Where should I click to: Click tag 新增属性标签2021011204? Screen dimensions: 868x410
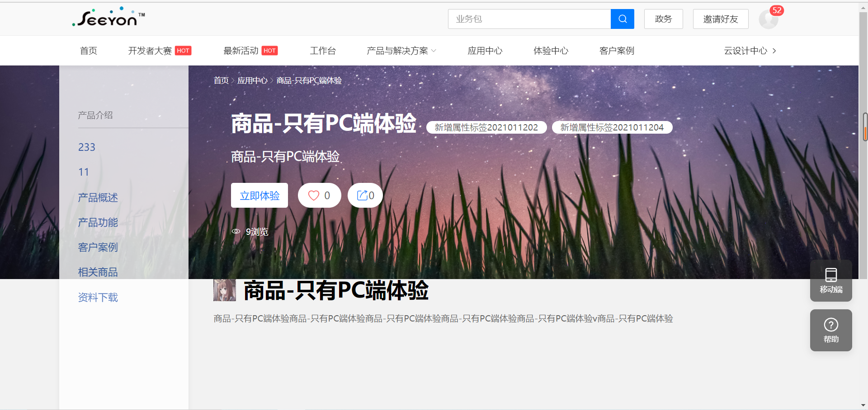coord(612,127)
